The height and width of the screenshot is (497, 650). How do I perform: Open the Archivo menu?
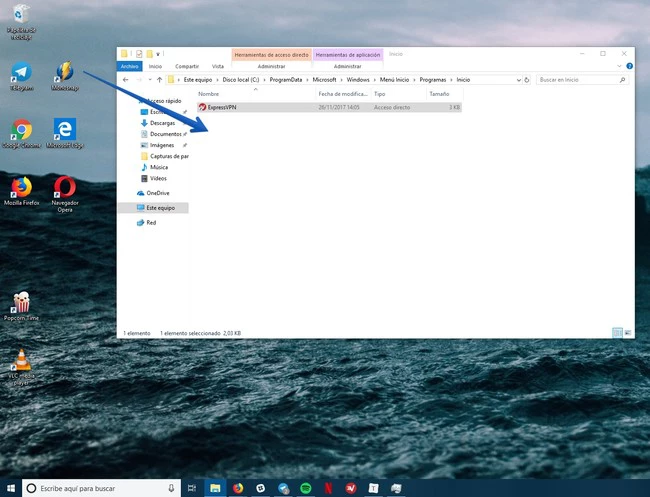tap(130, 66)
